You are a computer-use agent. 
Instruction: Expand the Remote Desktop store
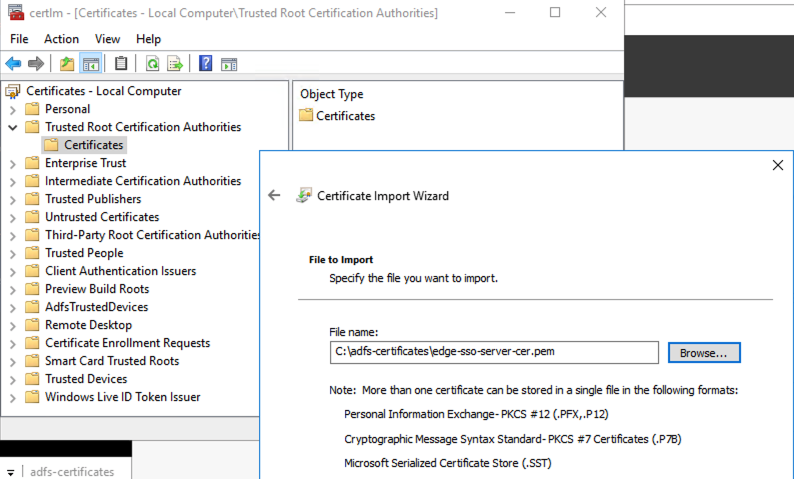[12, 326]
